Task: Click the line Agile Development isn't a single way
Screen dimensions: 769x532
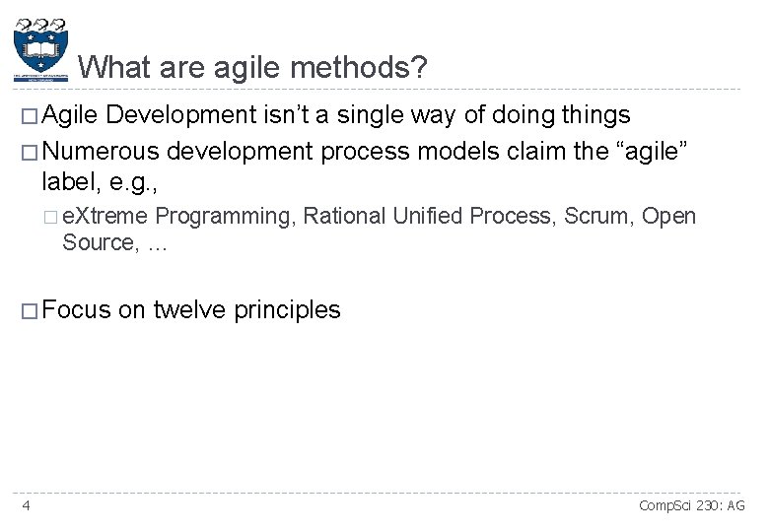Action: pos(335,115)
